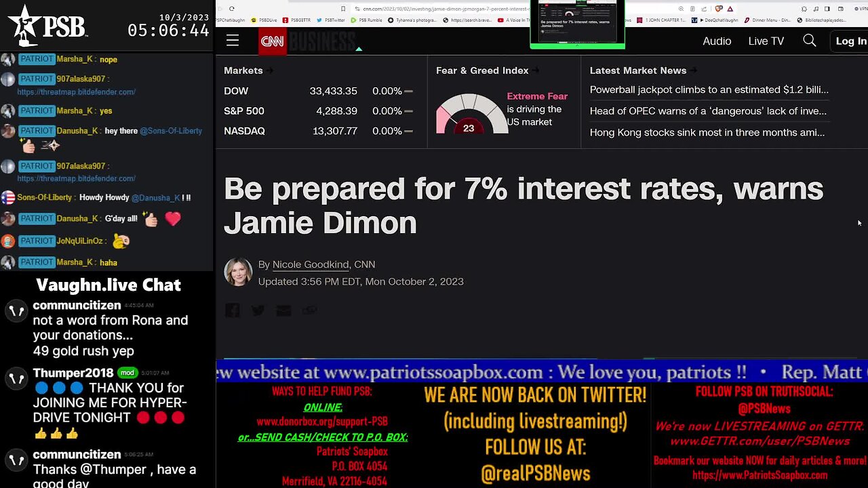Click the picture-in-picture page preview thumbnail

(x=577, y=24)
